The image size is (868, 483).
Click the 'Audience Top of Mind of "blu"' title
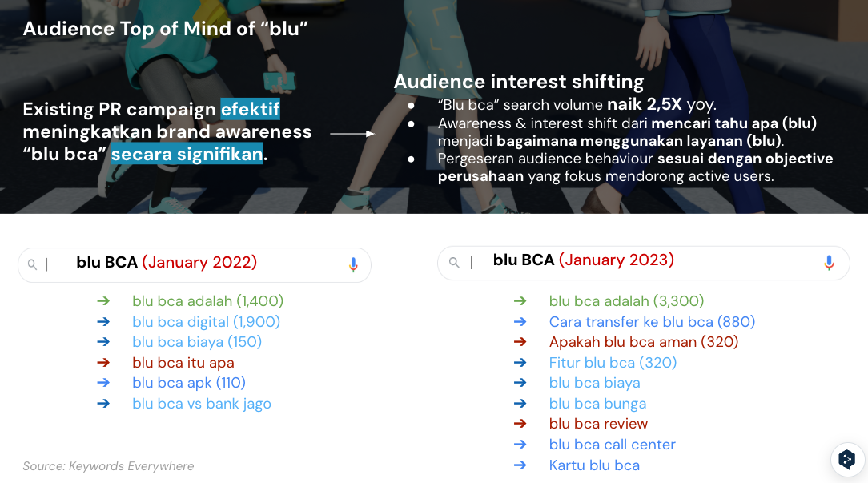(166, 29)
